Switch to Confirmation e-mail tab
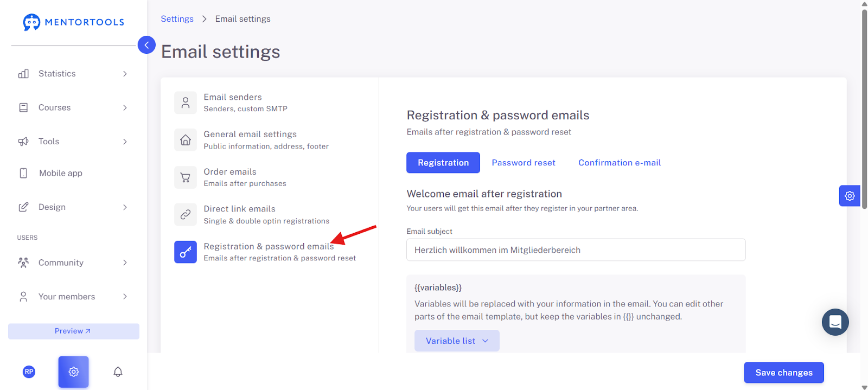The image size is (868, 390). (x=620, y=163)
